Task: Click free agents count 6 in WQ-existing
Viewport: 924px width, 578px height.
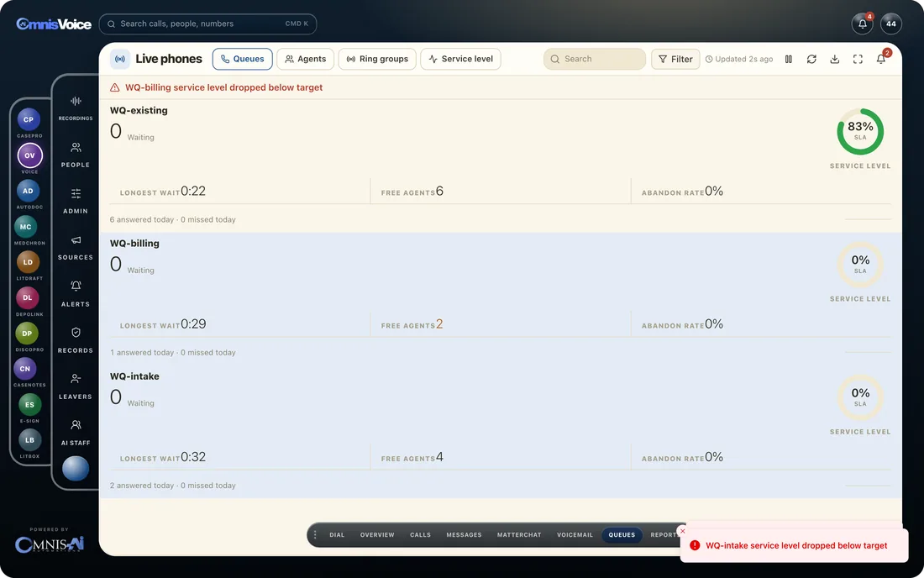Action: point(439,191)
